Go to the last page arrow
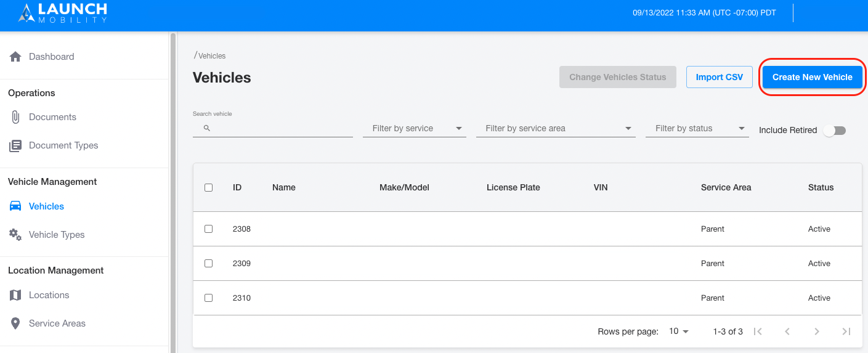 tap(846, 331)
